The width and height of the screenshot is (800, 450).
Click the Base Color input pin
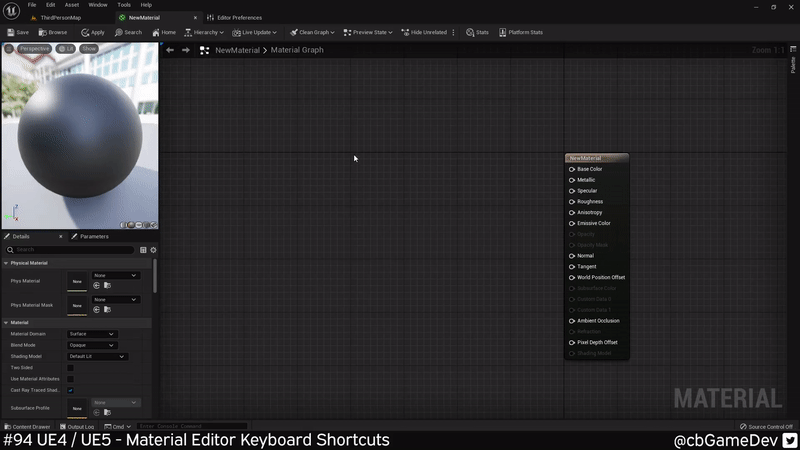(x=572, y=169)
